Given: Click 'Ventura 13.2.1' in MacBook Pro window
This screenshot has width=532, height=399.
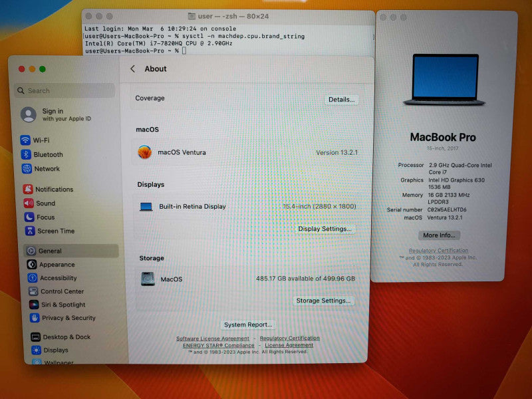Looking at the screenshot, I should point(444,217).
